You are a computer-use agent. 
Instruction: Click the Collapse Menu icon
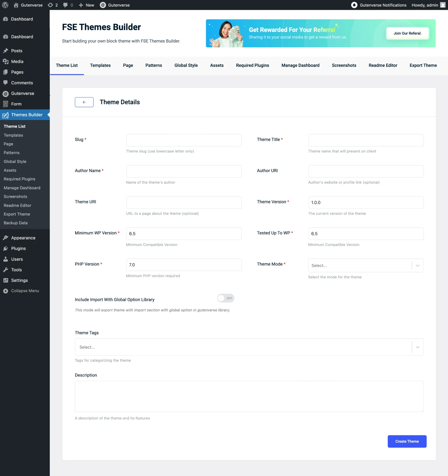tap(6, 291)
